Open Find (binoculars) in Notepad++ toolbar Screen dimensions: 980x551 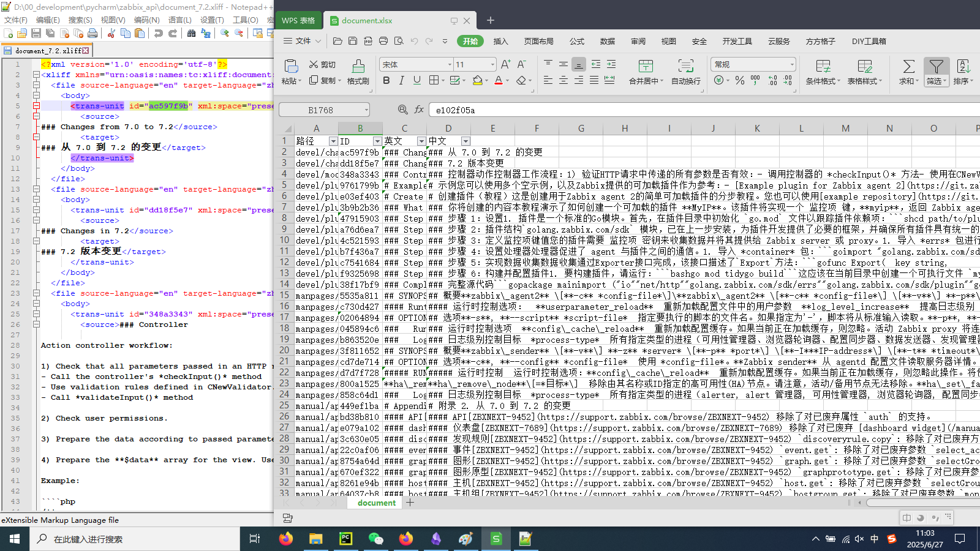pyautogui.click(x=192, y=33)
